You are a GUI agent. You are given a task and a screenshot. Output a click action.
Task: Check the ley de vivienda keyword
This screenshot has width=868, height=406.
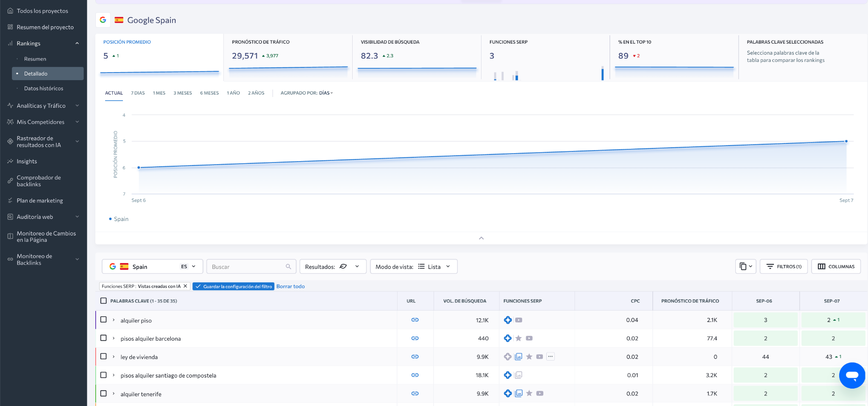pyautogui.click(x=103, y=356)
